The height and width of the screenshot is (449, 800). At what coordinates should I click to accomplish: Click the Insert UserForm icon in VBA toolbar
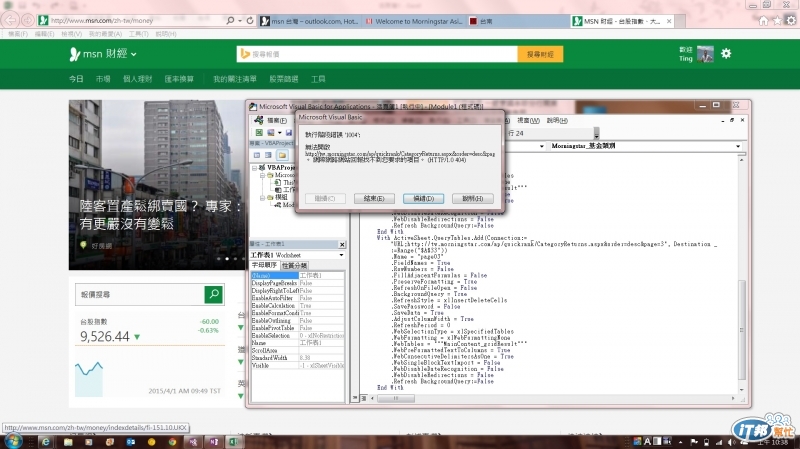(271, 133)
